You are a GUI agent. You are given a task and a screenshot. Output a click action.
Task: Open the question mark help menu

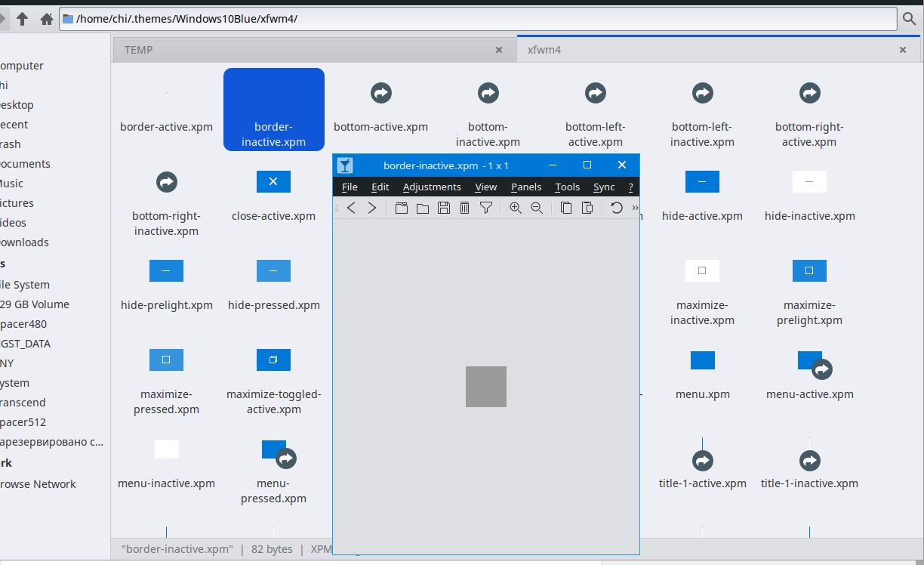click(x=630, y=187)
